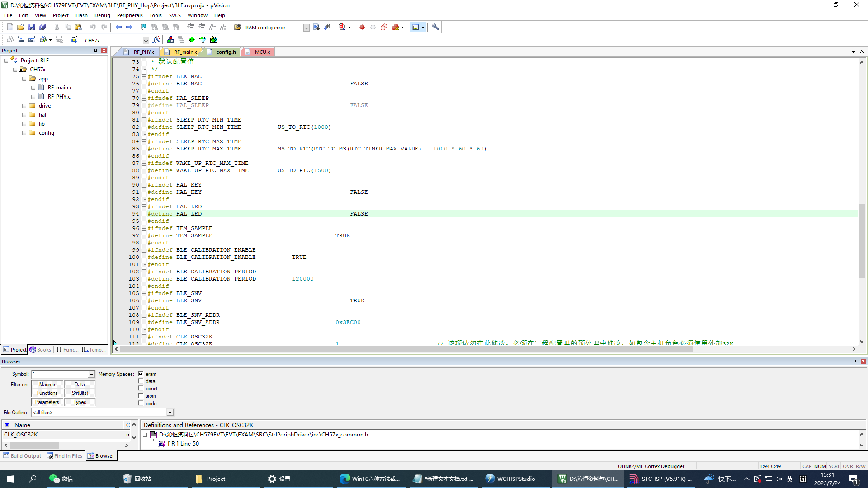Comment the selection icon
This screenshot has height=488, width=868.
point(212,27)
